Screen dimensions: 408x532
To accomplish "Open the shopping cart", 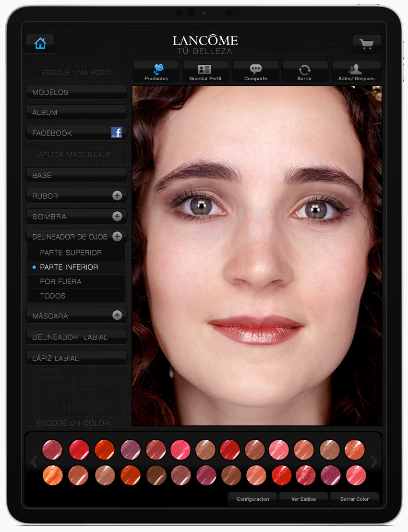I will 366,44.
